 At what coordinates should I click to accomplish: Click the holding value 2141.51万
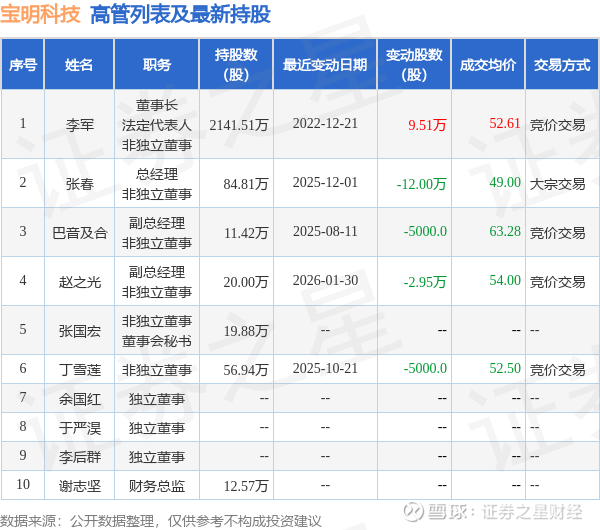(239, 125)
